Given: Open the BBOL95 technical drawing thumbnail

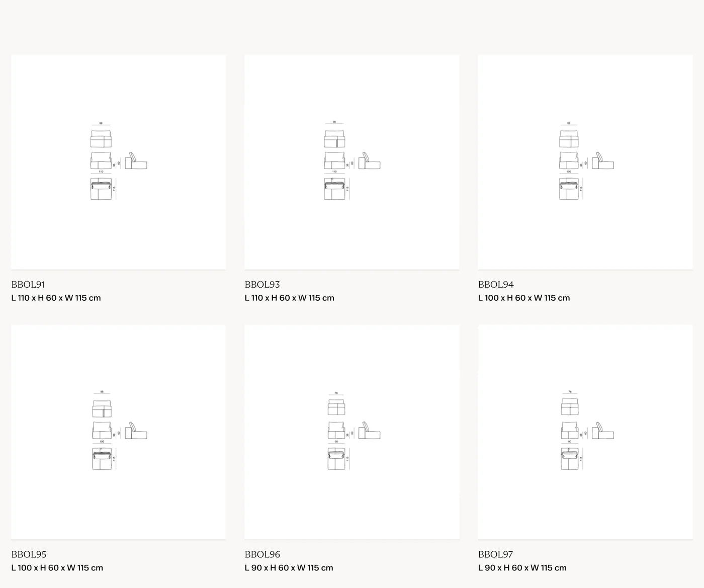Looking at the screenshot, I should click(119, 432).
